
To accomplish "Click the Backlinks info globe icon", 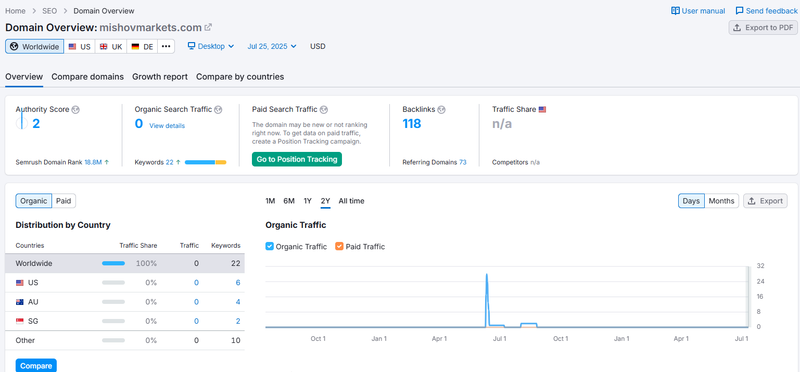I will [x=442, y=109].
